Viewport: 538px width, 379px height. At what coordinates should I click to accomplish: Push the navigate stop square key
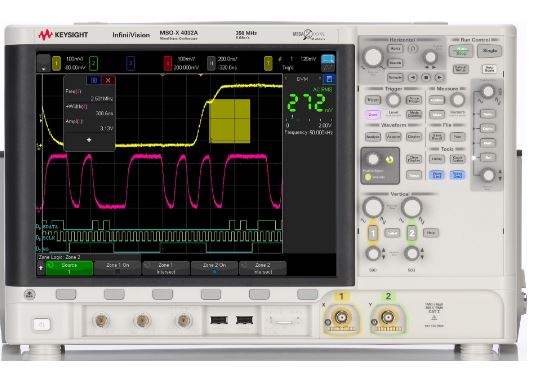[x=426, y=78]
